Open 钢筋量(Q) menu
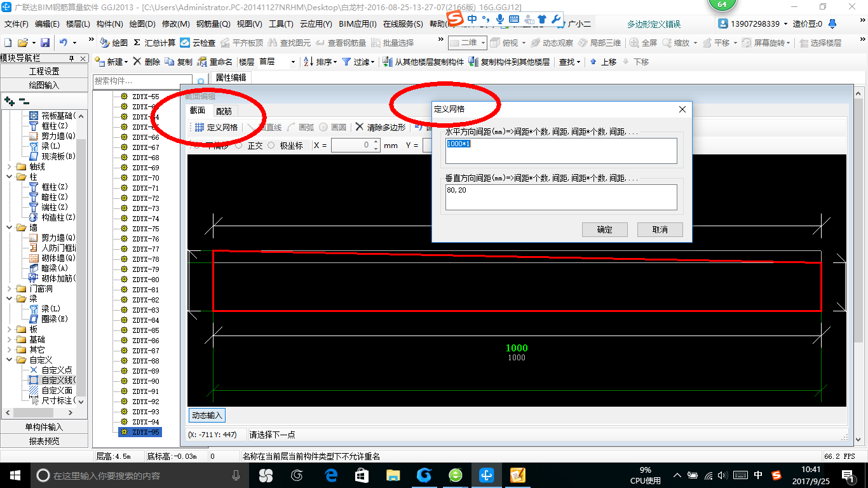This screenshot has width=868, height=488. [x=213, y=24]
